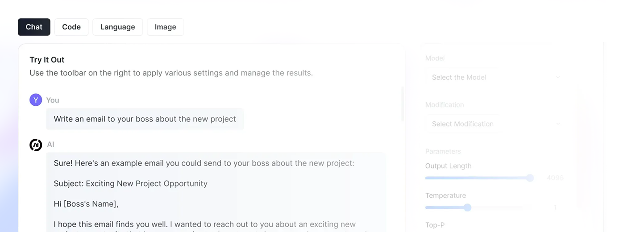The image size is (644, 232).
Task: Switch to the Chat tab
Action: [34, 27]
